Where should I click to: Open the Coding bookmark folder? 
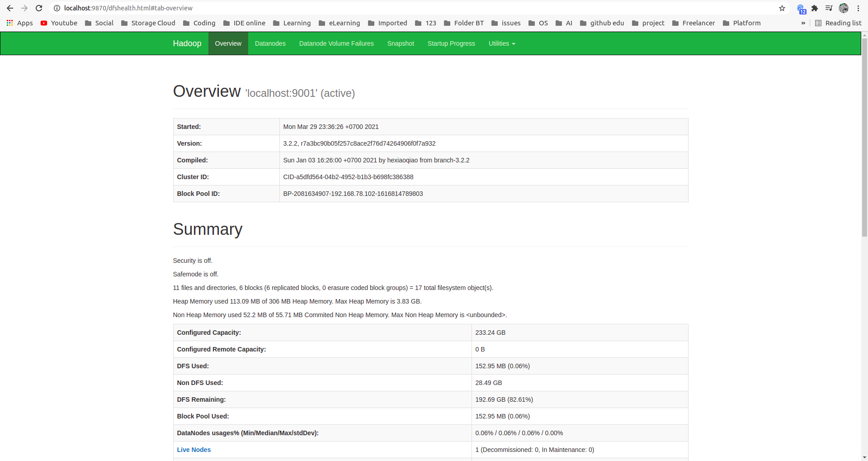tap(199, 23)
